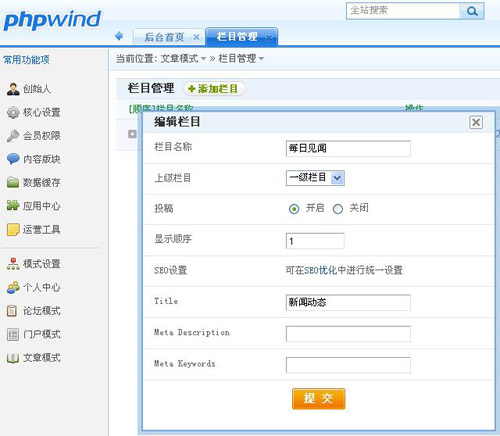The image size is (500, 436).
Task: Select the 开启 radio button
Action: [294, 209]
